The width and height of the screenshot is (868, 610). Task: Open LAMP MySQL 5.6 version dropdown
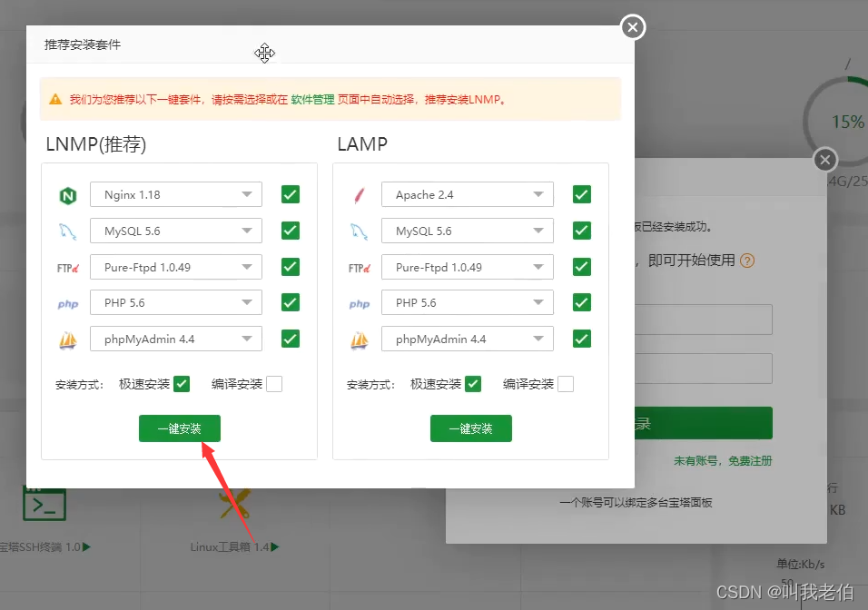(468, 231)
